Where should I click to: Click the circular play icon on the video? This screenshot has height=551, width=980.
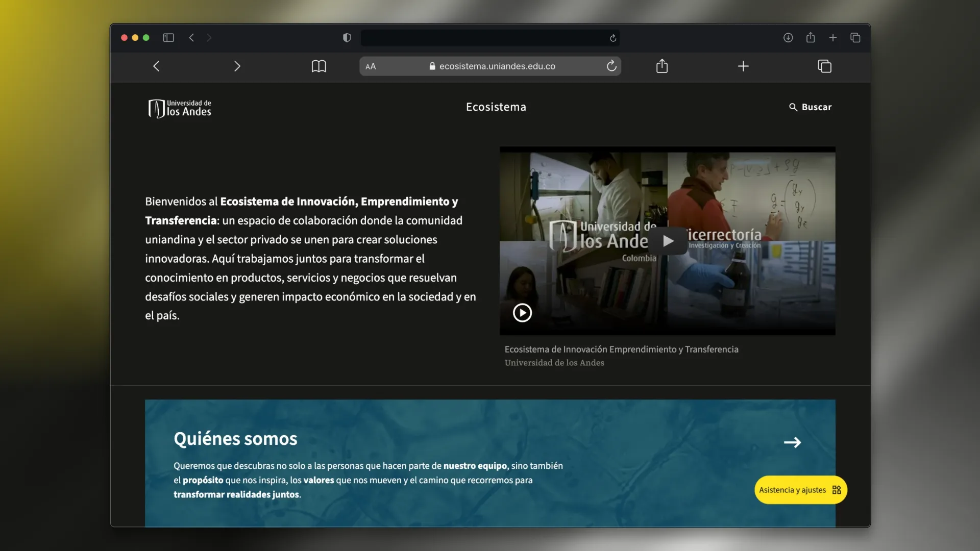coord(522,313)
